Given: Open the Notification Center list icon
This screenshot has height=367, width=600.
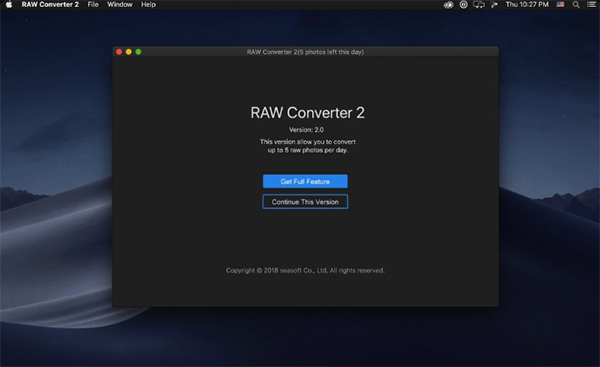Looking at the screenshot, I should pyautogui.click(x=591, y=5).
